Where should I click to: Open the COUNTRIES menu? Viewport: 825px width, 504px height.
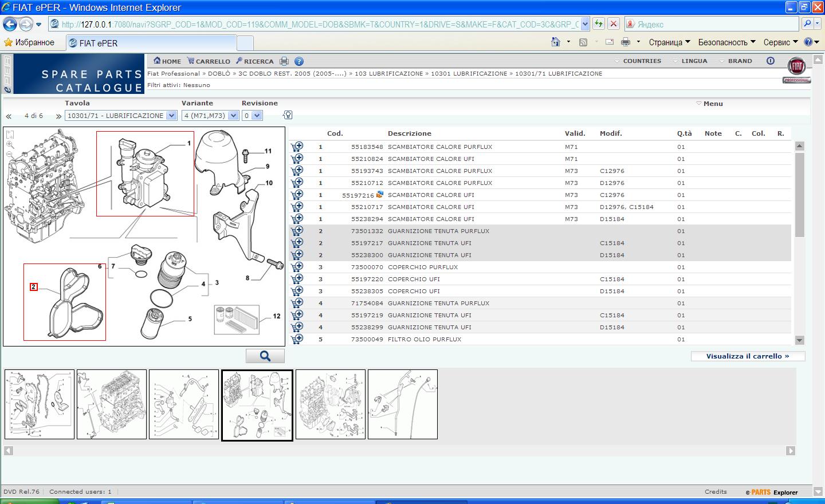tap(642, 61)
